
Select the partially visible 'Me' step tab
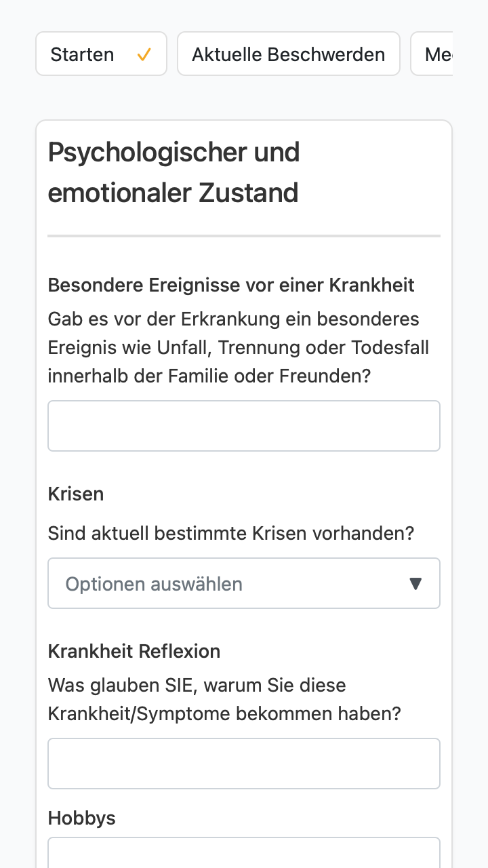pos(432,54)
